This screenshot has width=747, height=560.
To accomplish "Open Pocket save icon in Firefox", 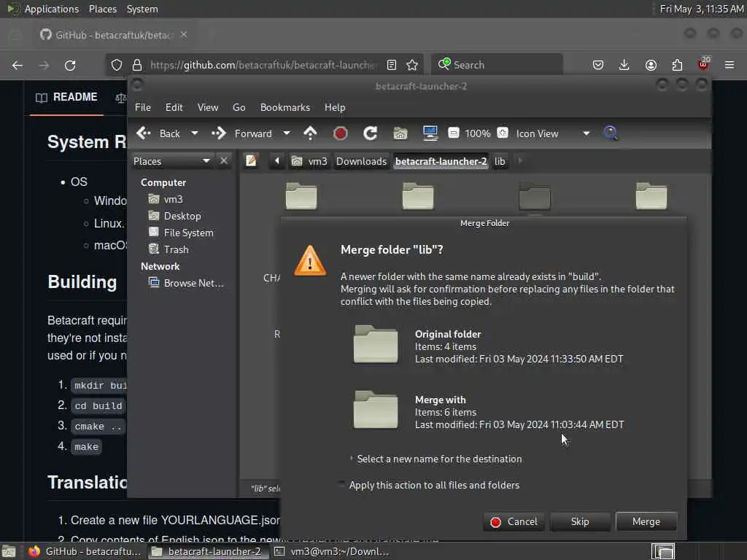I will click(x=598, y=65).
